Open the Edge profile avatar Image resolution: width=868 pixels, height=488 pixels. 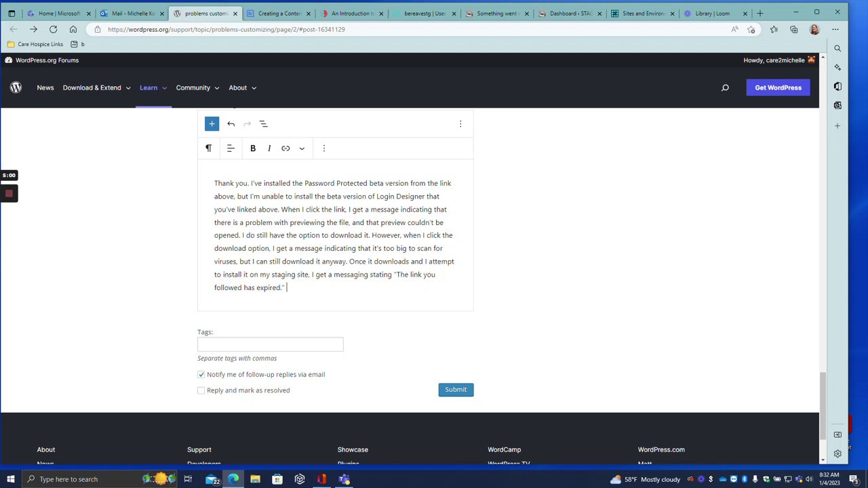point(814,29)
